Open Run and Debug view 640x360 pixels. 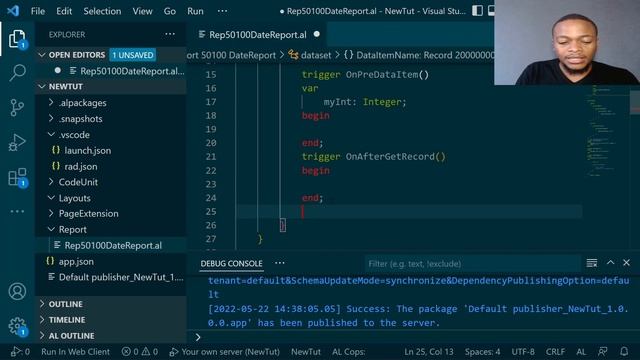click(x=17, y=142)
